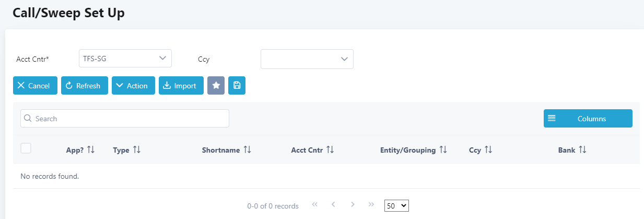Click the Refresh button

tap(84, 86)
